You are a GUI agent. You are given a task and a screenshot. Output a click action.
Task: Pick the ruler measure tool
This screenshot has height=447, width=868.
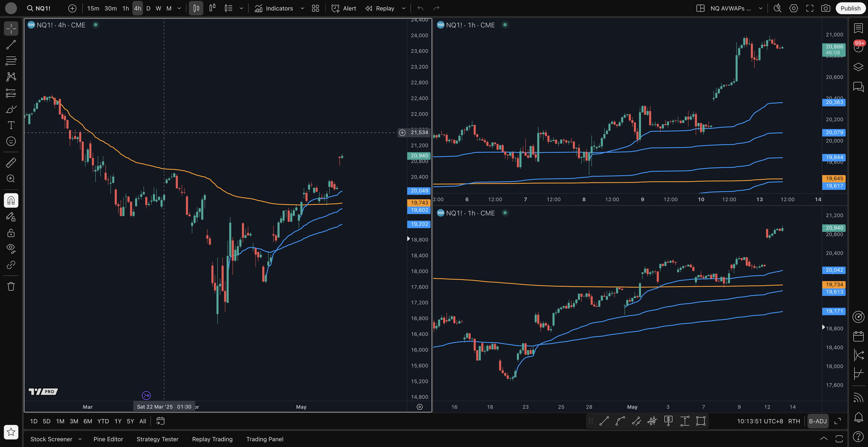point(11,163)
